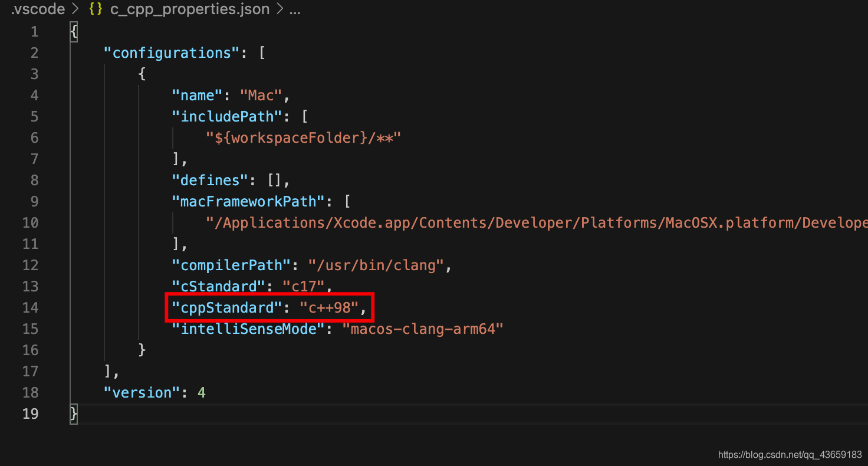868x466 pixels.
Task: Click the "name" key on line 4
Action: coord(198,95)
